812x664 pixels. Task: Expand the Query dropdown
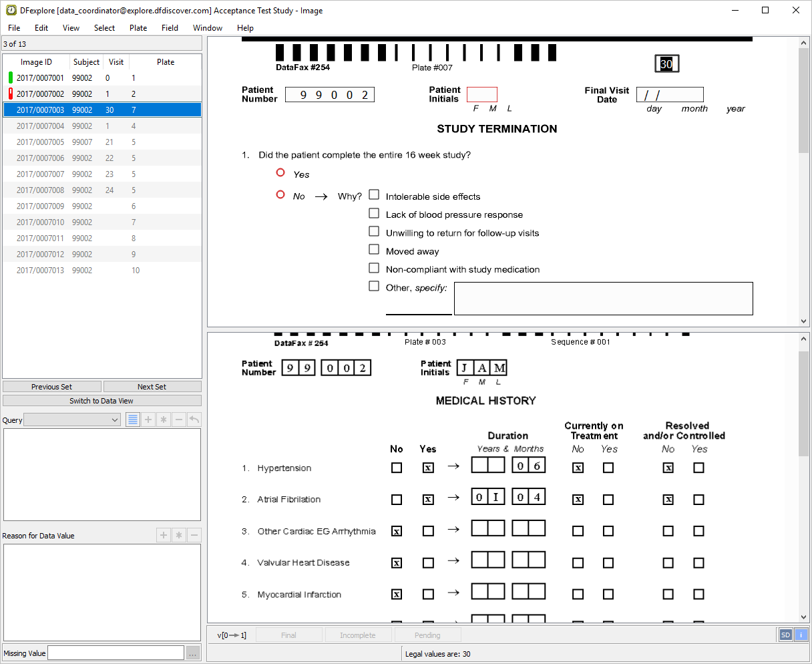click(x=72, y=420)
